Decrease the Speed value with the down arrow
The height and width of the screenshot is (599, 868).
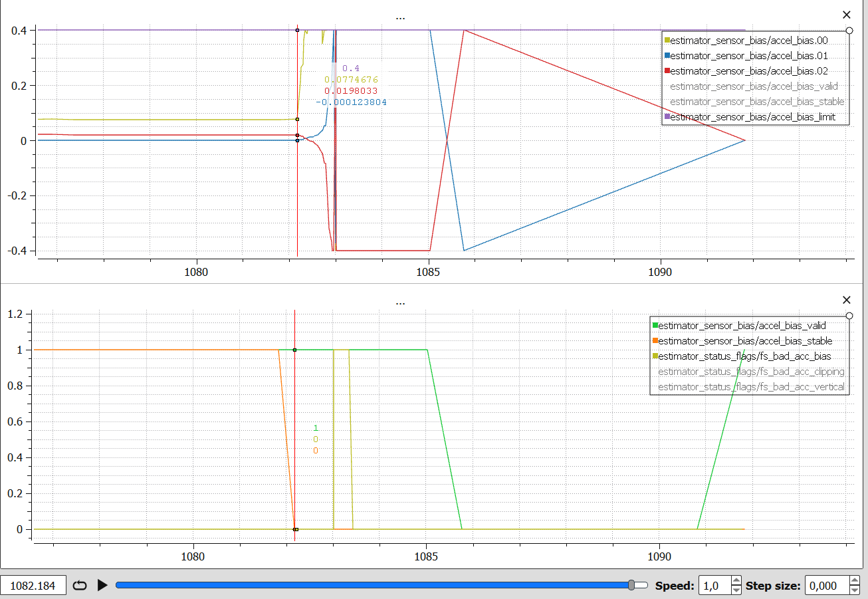(x=736, y=590)
